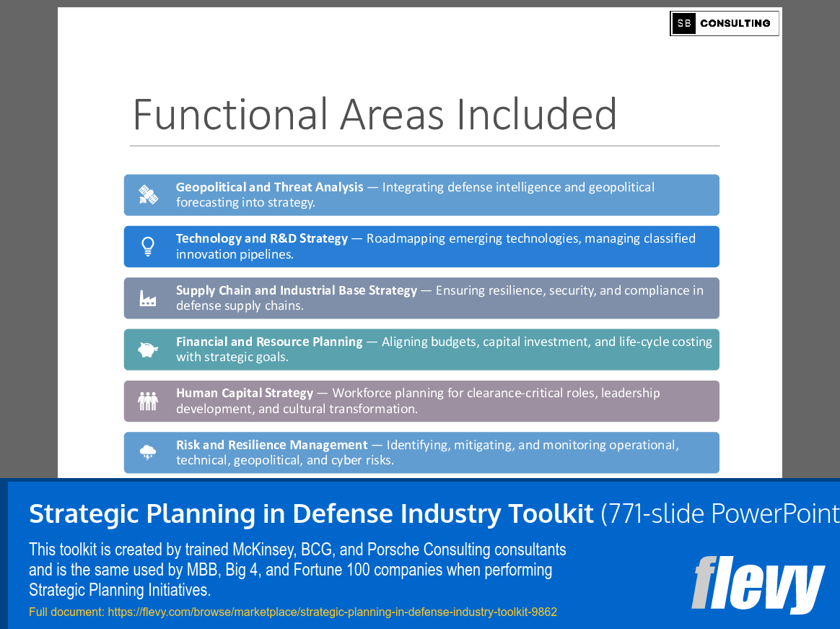
Task: Click the Functional Areas Included slide title
Action: (375, 114)
